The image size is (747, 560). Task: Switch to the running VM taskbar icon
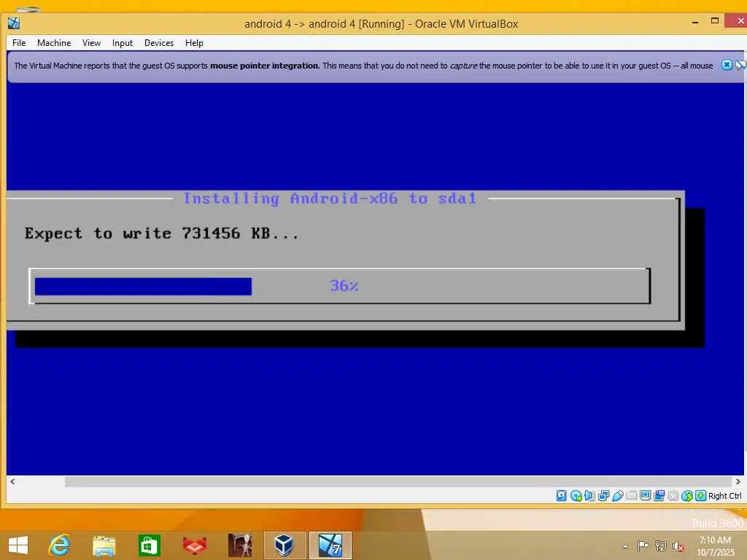pos(330,545)
